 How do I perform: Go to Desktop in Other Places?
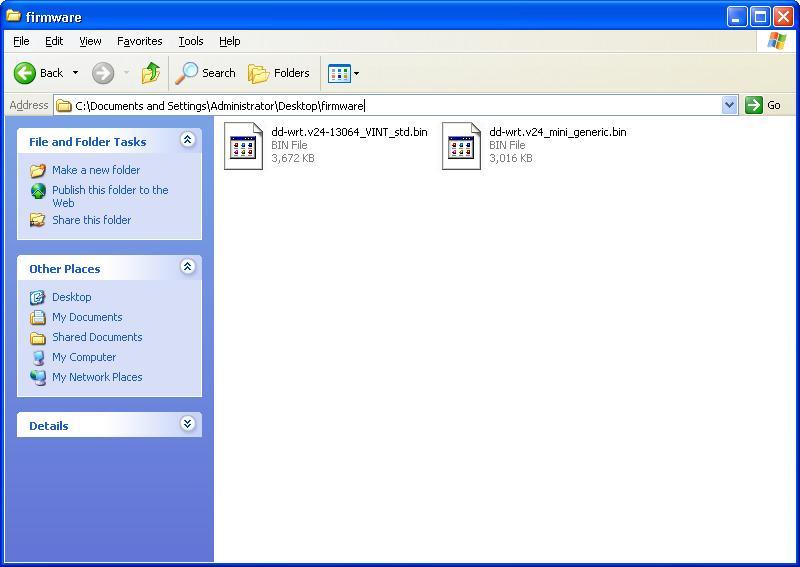[71, 297]
